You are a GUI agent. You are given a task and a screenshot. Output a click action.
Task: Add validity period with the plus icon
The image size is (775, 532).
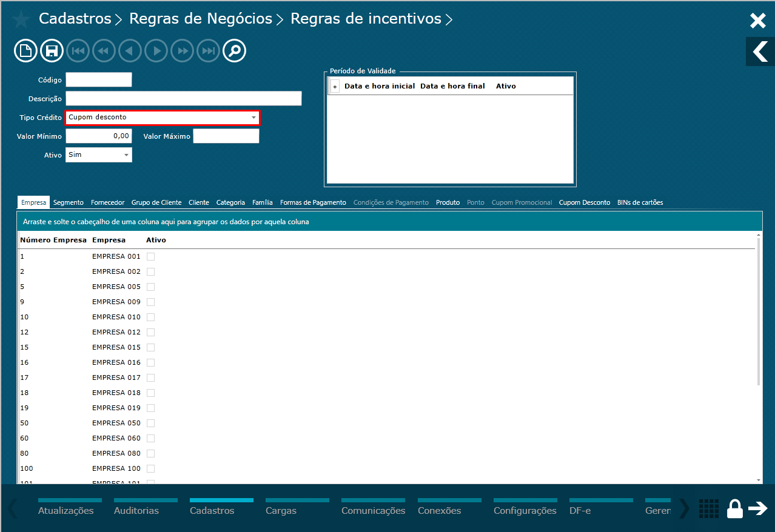[335, 87]
